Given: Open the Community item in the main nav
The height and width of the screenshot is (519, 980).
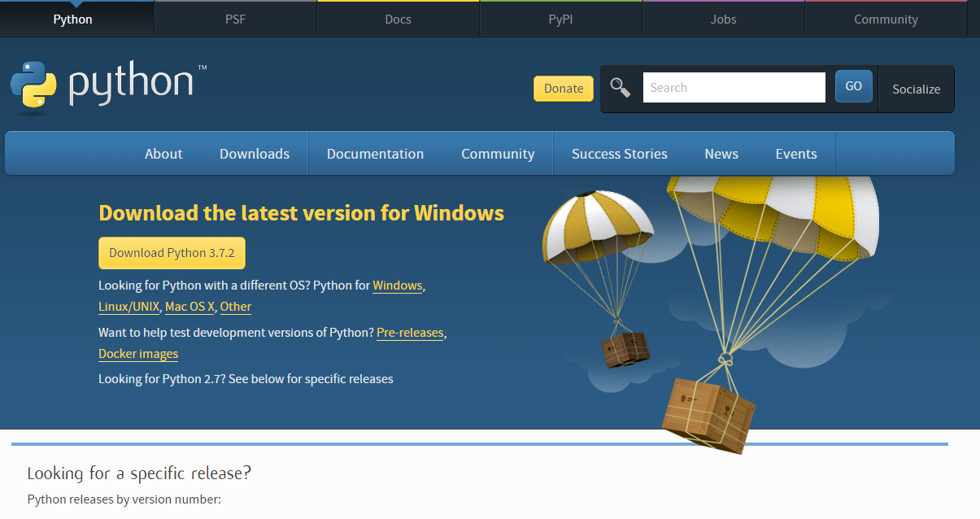Looking at the screenshot, I should pyautogui.click(x=498, y=154).
